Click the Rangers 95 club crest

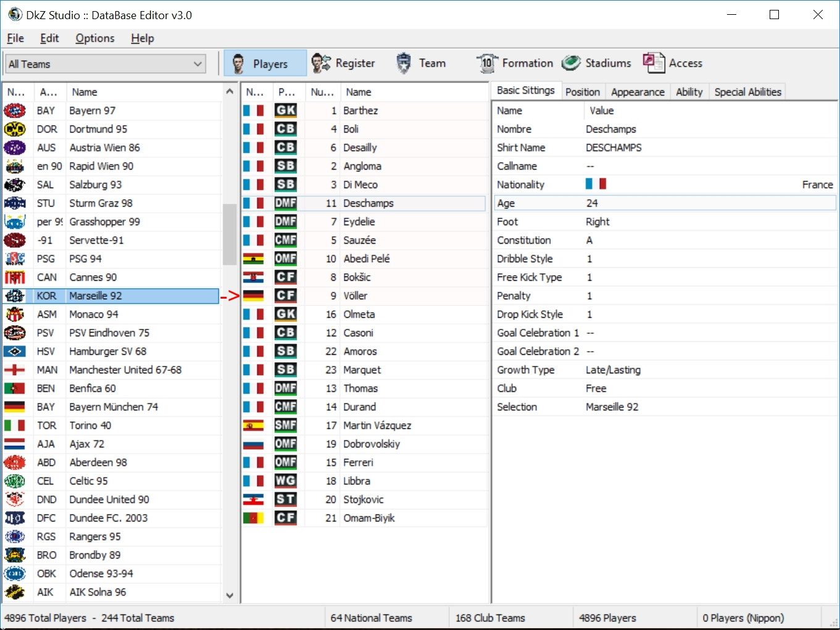[x=15, y=536]
